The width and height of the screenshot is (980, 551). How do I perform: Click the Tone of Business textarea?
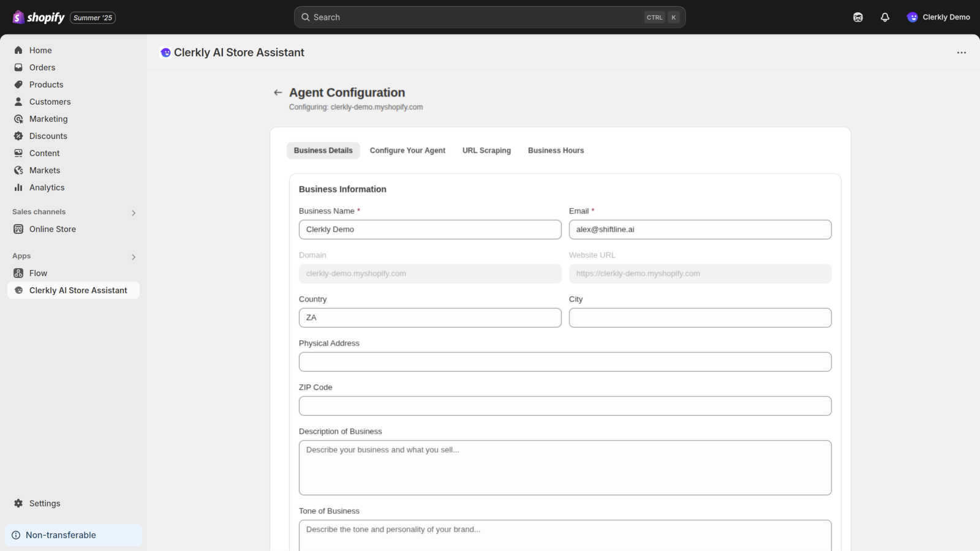coord(565,536)
